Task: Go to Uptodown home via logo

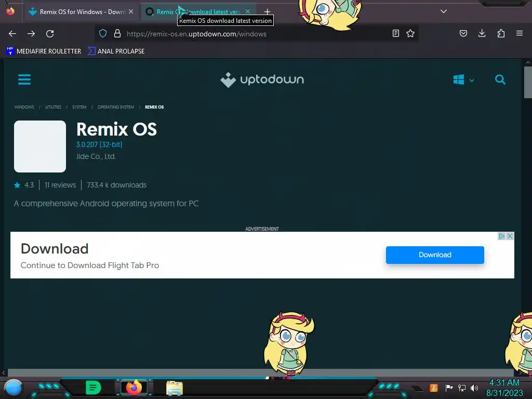Action: (262, 79)
